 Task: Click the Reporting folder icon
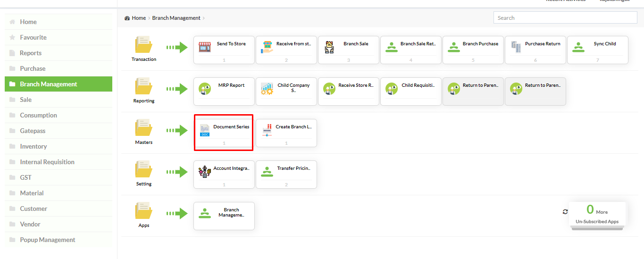[144, 86]
